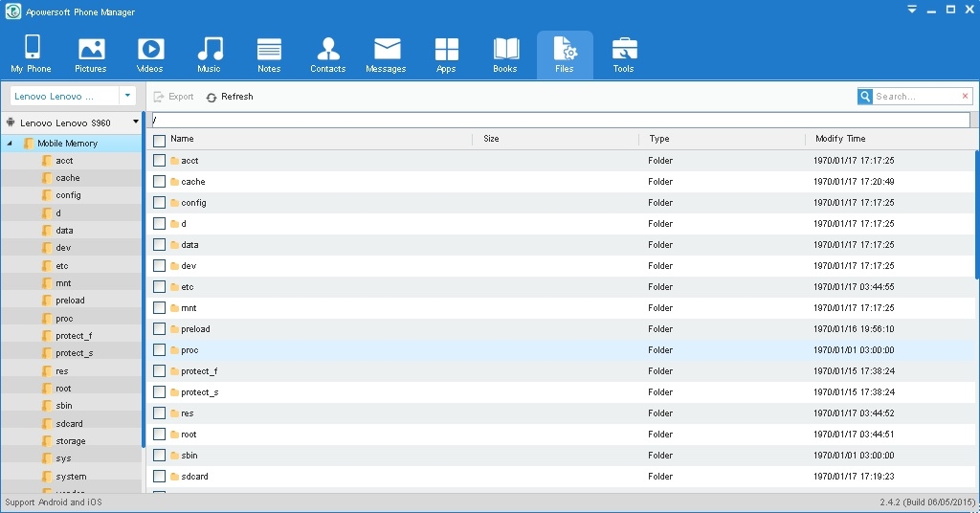The width and height of the screenshot is (980, 513).
Task: Check the config folder checkbox
Action: pyautogui.click(x=160, y=203)
